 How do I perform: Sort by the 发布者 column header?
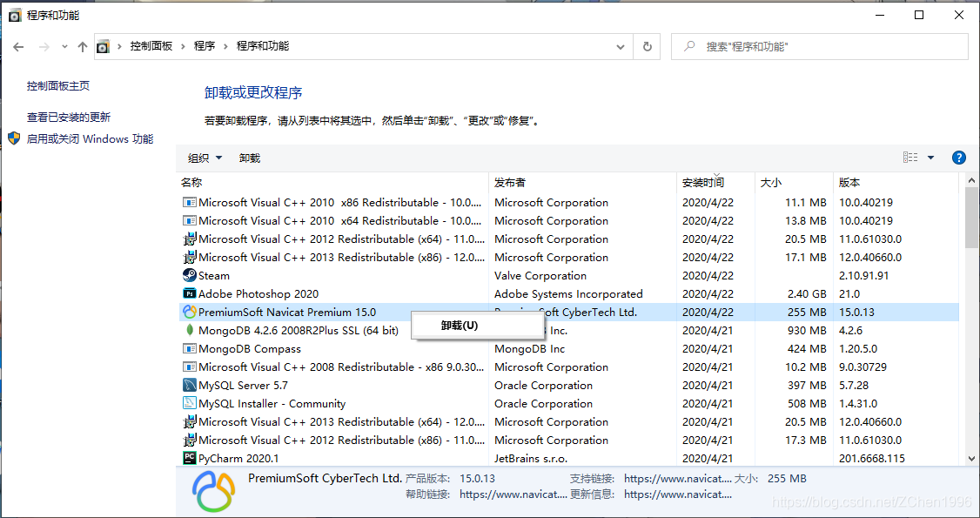(x=582, y=183)
